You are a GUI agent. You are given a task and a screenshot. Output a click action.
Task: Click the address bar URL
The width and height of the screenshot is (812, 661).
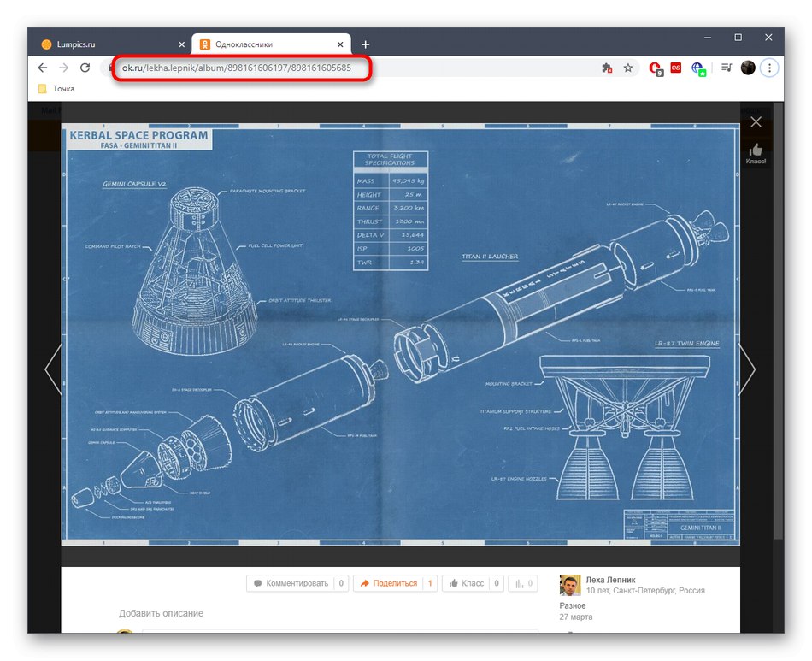[237, 68]
